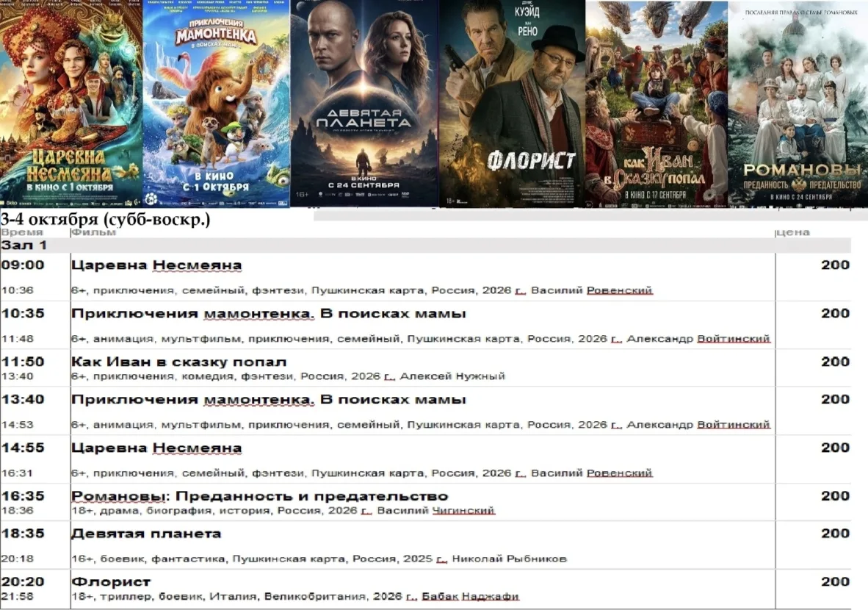Select the Девятая планета poster
This screenshot has height=610, width=868.
click(364, 104)
